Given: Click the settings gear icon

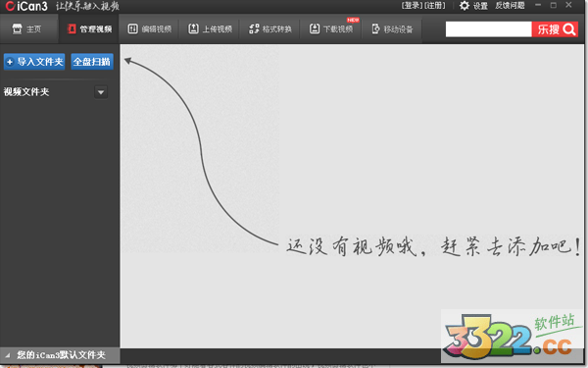Looking at the screenshot, I should [465, 6].
